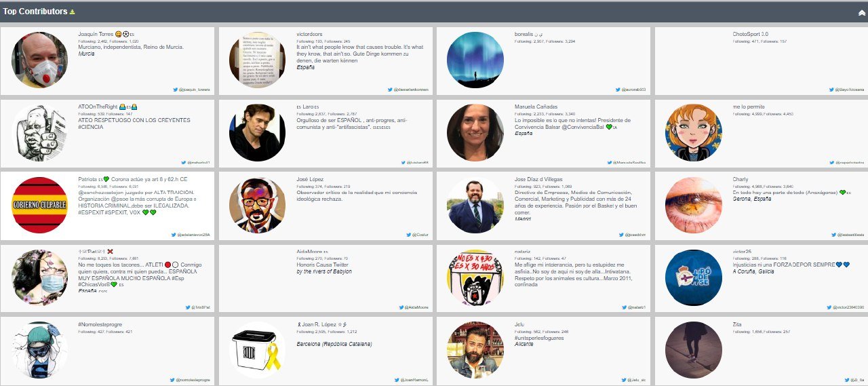Viewport: 868px width, 386px height.
Task: Open José López illustrated avatar
Action: (258, 205)
